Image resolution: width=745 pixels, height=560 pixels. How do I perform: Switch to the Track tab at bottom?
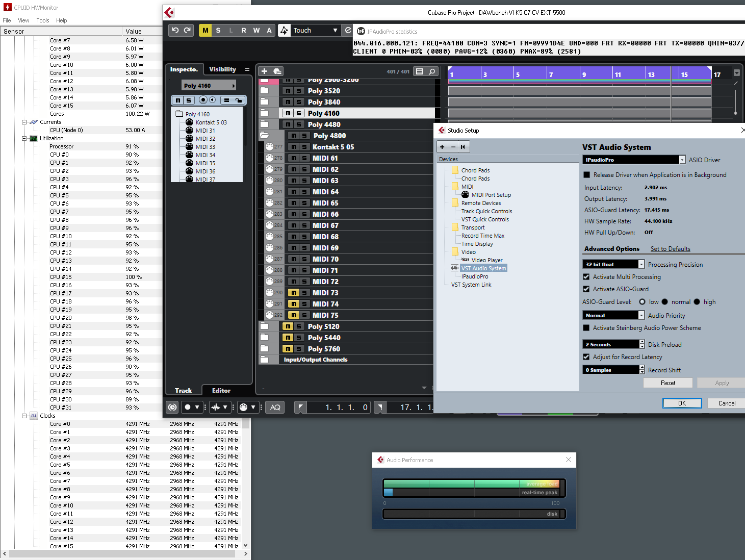pos(184,391)
